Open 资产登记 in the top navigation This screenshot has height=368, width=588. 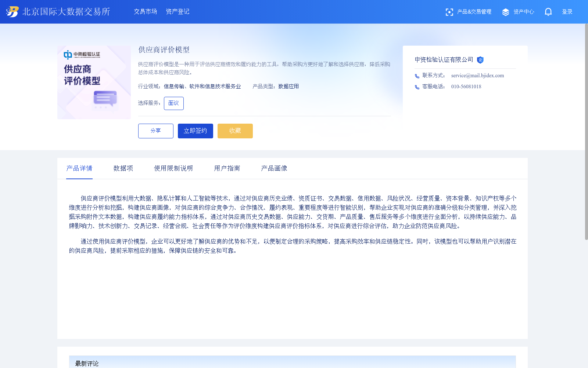(x=178, y=12)
